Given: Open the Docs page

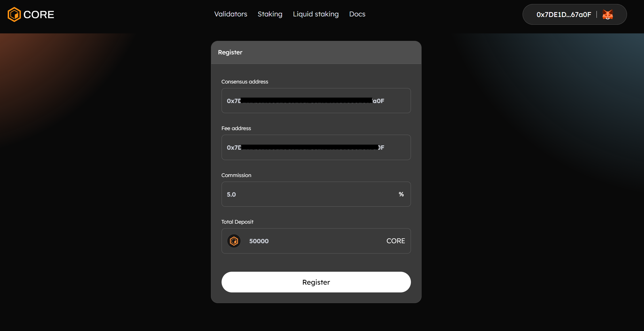Looking at the screenshot, I should [x=357, y=14].
